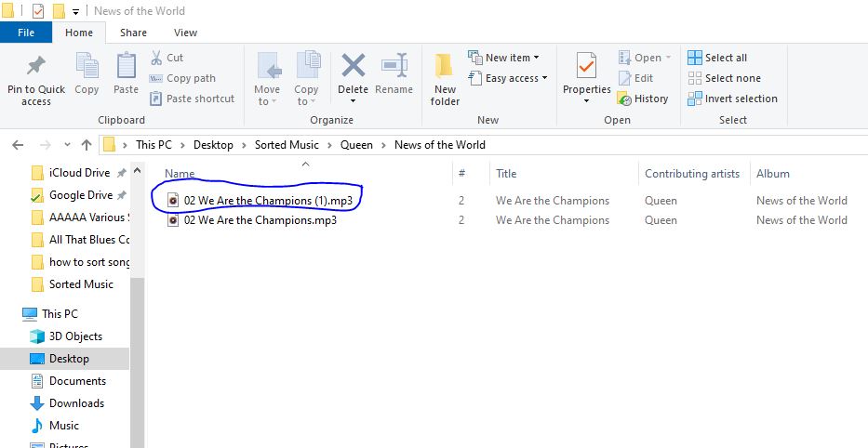Open the View ribbon tab
The image size is (868, 448).
click(185, 33)
